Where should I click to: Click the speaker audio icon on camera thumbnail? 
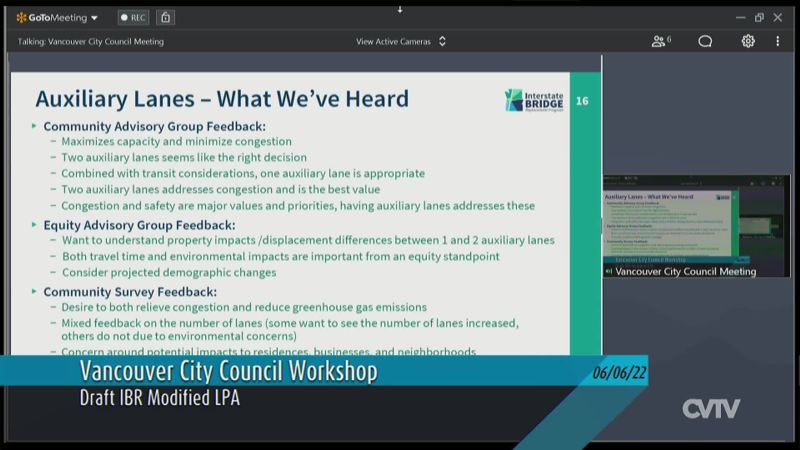[609, 271]
